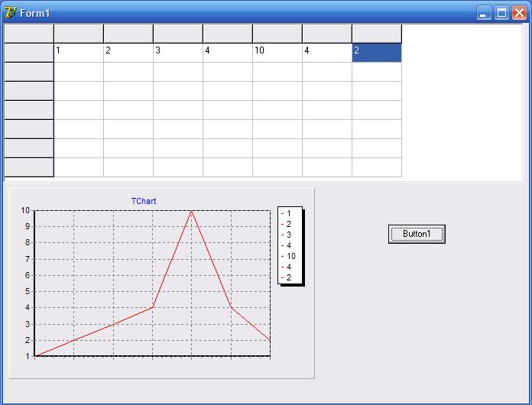
Task: Click the red line peak at value 10
Action: click(x=191, y=211)
